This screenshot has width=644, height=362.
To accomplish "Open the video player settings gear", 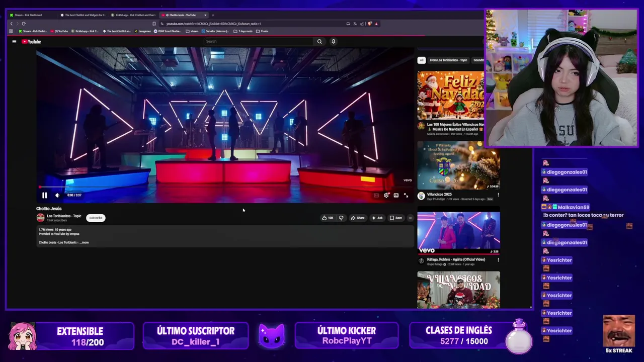I will [x=386, y=195].
